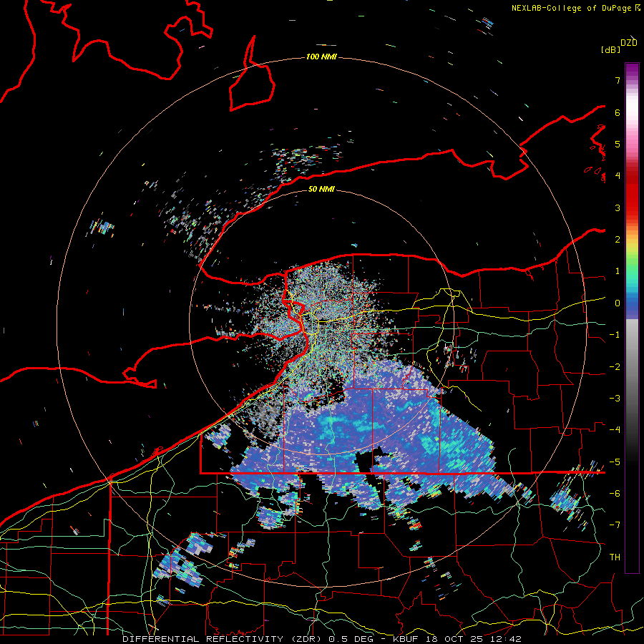
Task: Click the 6 dB value on color scale
Action: pos(618,112)
